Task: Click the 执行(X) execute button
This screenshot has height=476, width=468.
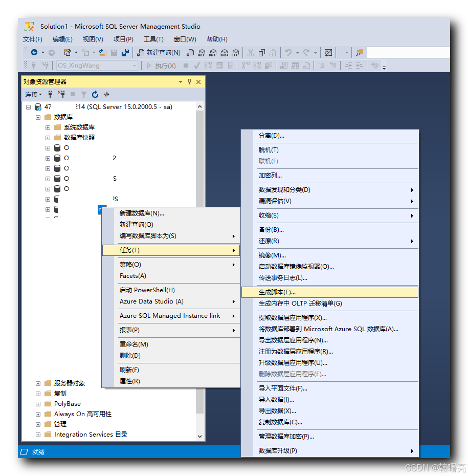Action: coord(161,66)
